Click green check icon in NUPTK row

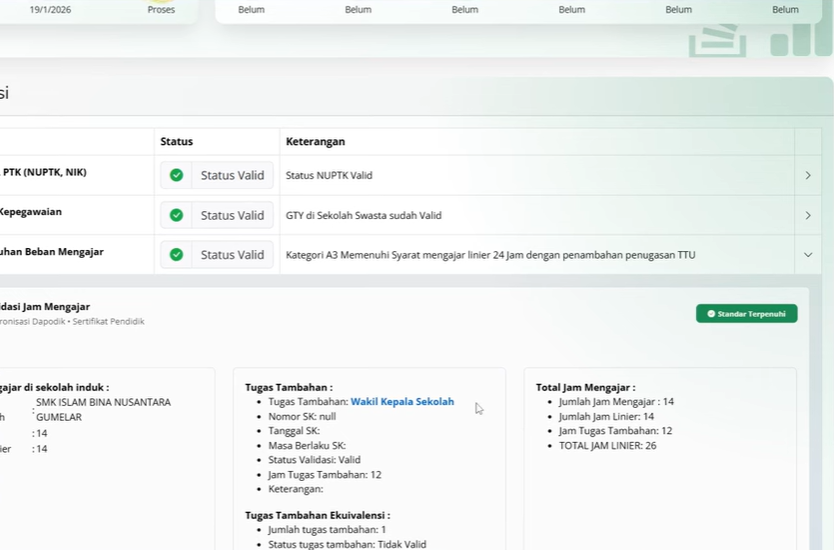tap(176, 175)
